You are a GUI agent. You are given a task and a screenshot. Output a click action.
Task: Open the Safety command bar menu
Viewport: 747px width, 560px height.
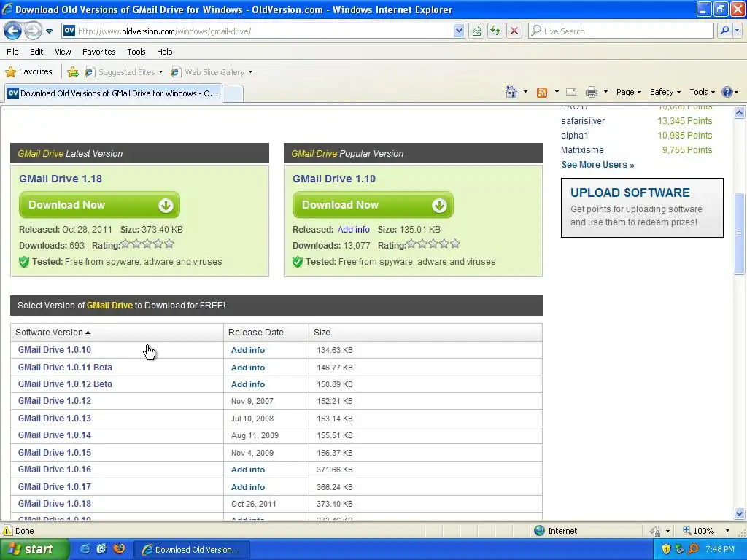(665, 92)
